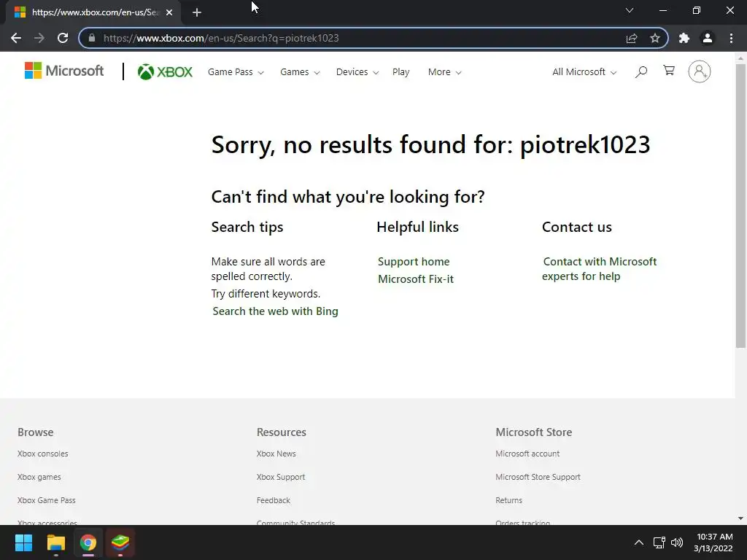Bookmark this page with the star icon
This screenshot has height=560, width=747.
(655, 38)
